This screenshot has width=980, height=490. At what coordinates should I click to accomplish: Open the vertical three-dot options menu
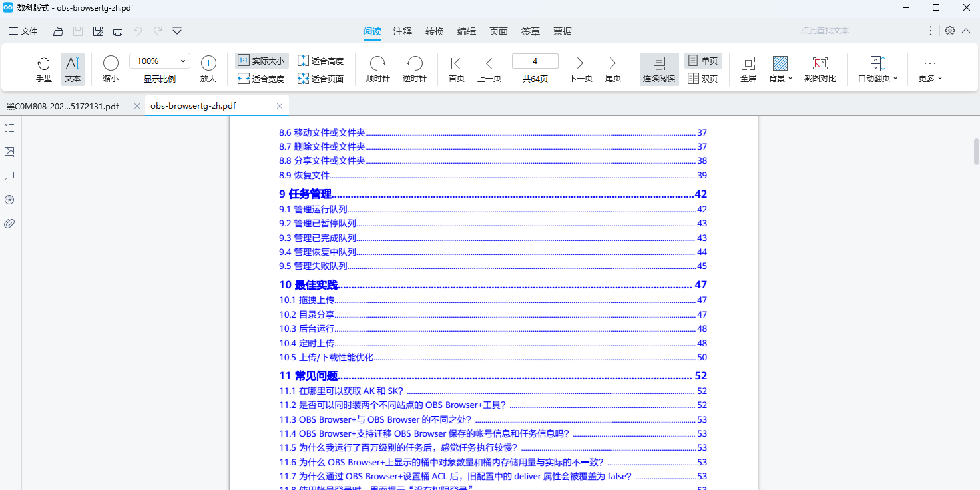click(931, 31)
